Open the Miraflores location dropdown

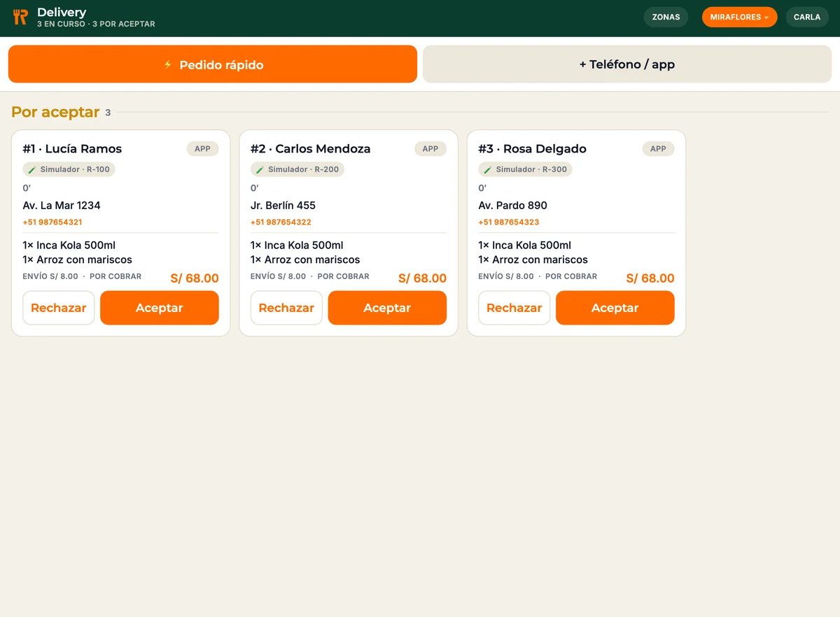[739, 17]
